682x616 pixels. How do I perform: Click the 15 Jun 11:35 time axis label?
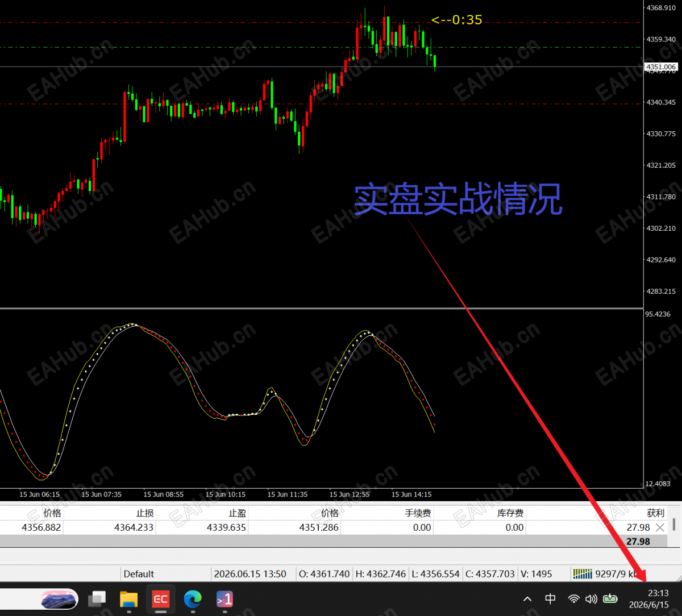point(288,494)
